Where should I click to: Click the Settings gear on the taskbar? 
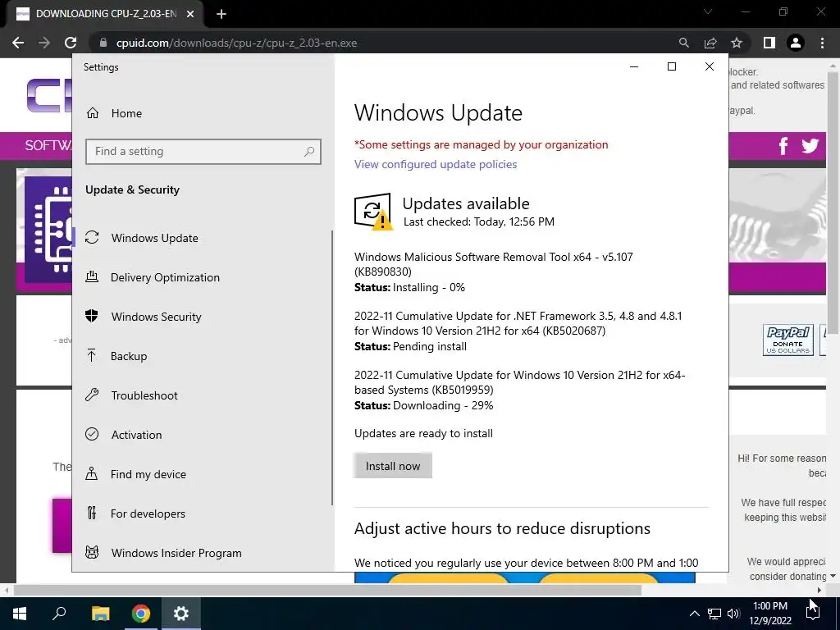[181, 614]
